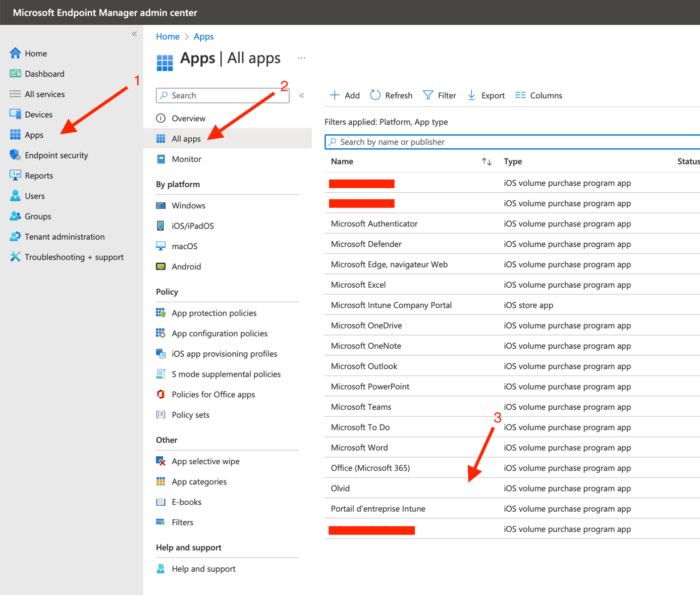Select the Users person icon
Image resolution: width=700 pixels, height=595 pixels.
(x=15, y=195)
